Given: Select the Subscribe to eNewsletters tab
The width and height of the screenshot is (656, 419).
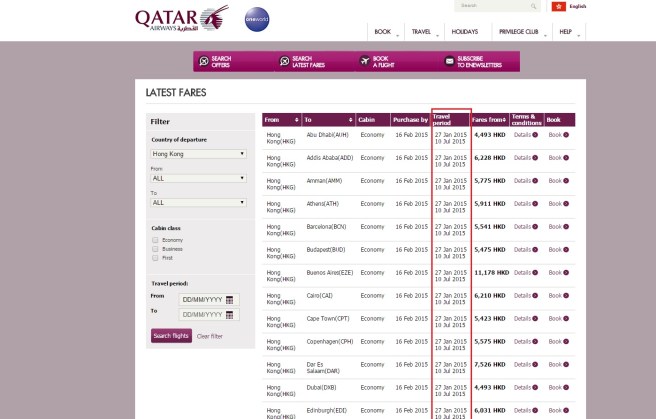Looking at the screenshot, I should (x=479, y=61).
